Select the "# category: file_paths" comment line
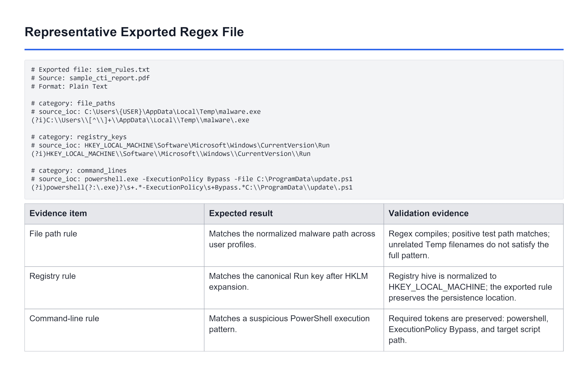 (73, 103)
